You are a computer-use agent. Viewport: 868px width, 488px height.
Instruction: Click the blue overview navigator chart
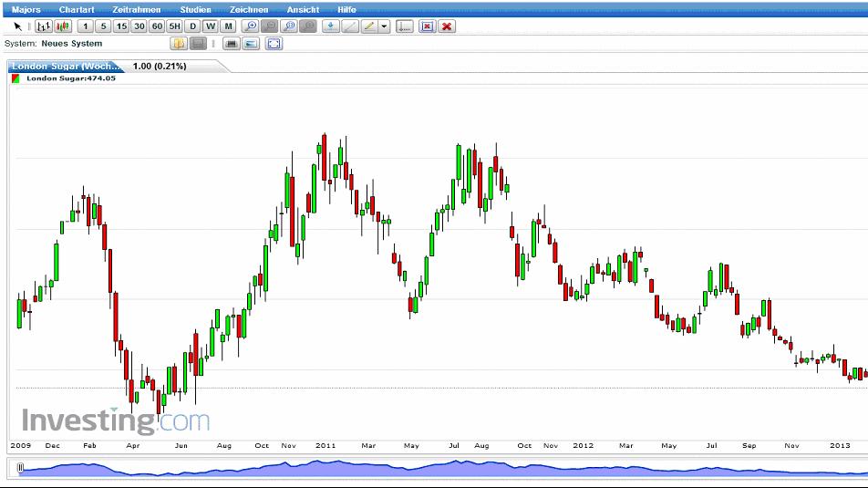click(443, 468)
